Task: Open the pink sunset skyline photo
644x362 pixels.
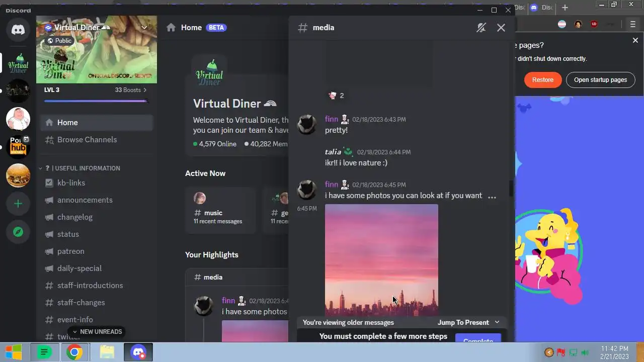Action: tap(381, 260)
